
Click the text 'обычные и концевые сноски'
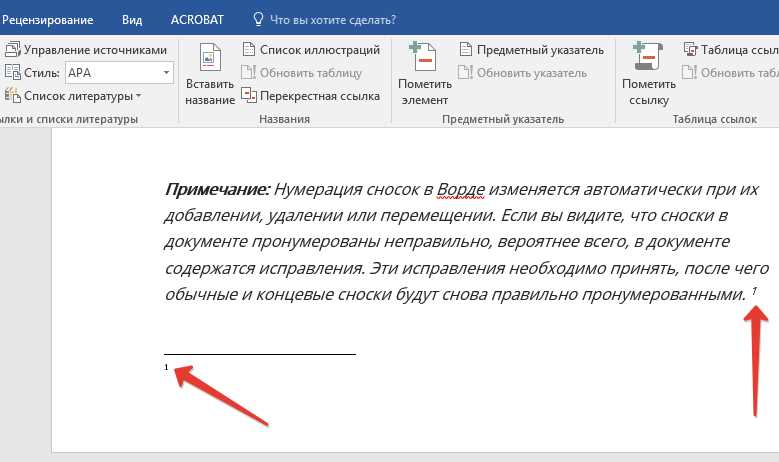(278, 295)
